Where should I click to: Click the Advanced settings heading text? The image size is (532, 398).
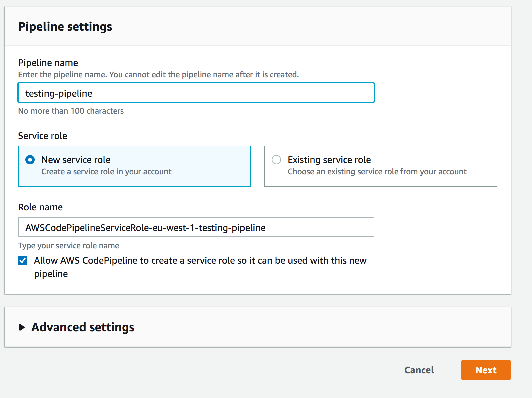tap(83, 327)
